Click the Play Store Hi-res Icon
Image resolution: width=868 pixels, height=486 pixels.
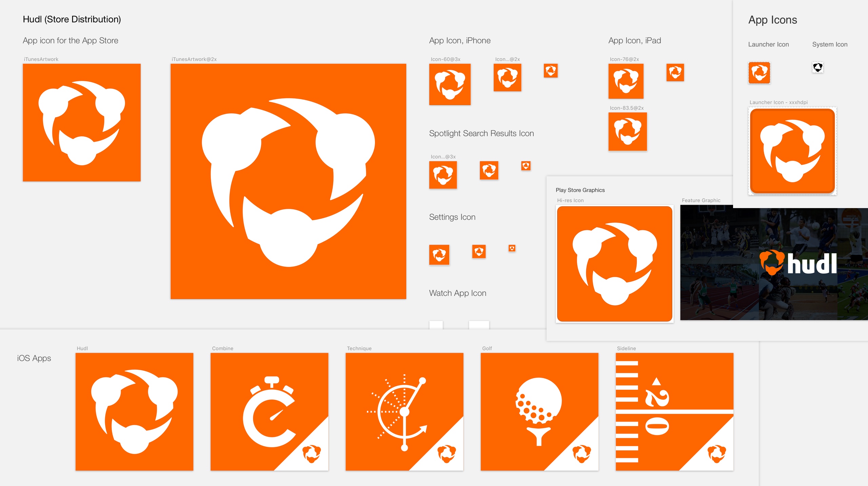tap(615, 264)
